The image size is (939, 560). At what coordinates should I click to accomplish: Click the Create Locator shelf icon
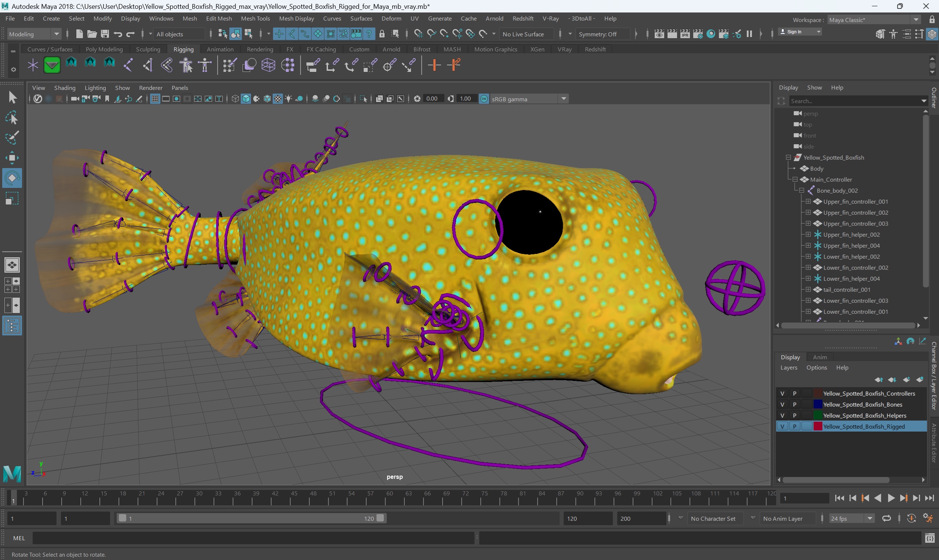tap(33, 65)
